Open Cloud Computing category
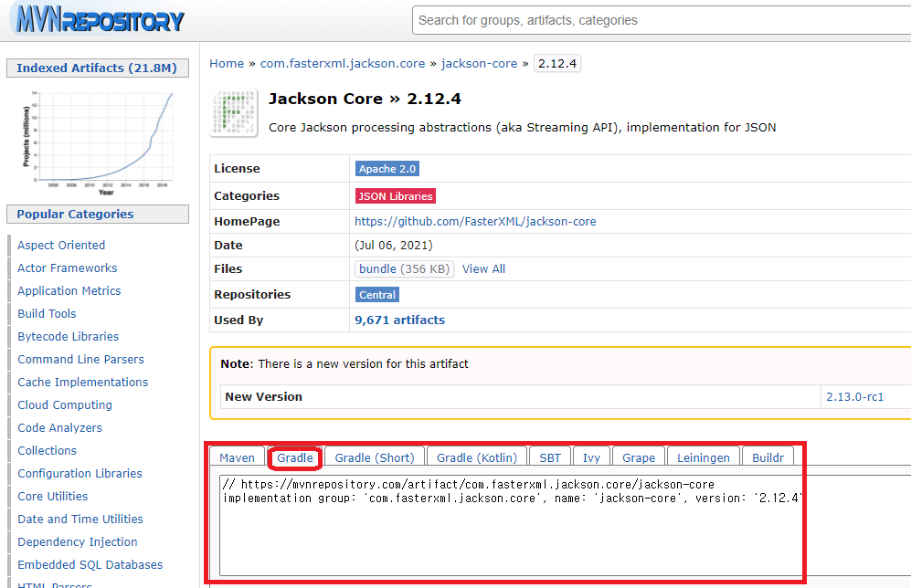This screenshot has width=911, height=588. point(65,404)
